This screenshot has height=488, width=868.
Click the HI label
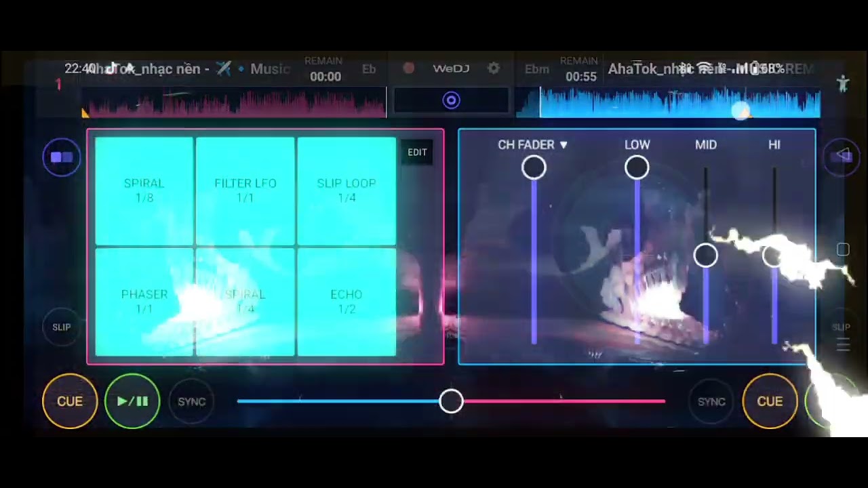(x=774, y=145)
